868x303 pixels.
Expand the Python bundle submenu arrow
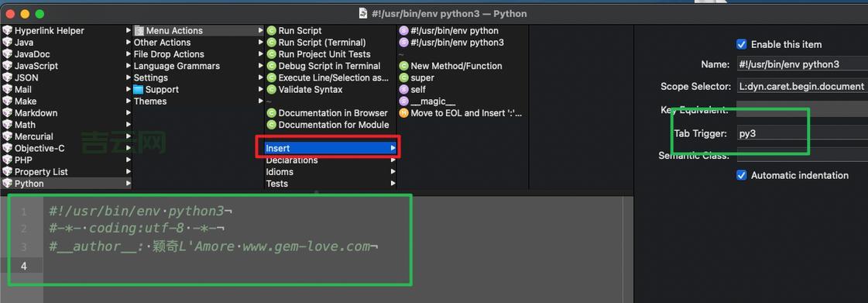point(129,184)
